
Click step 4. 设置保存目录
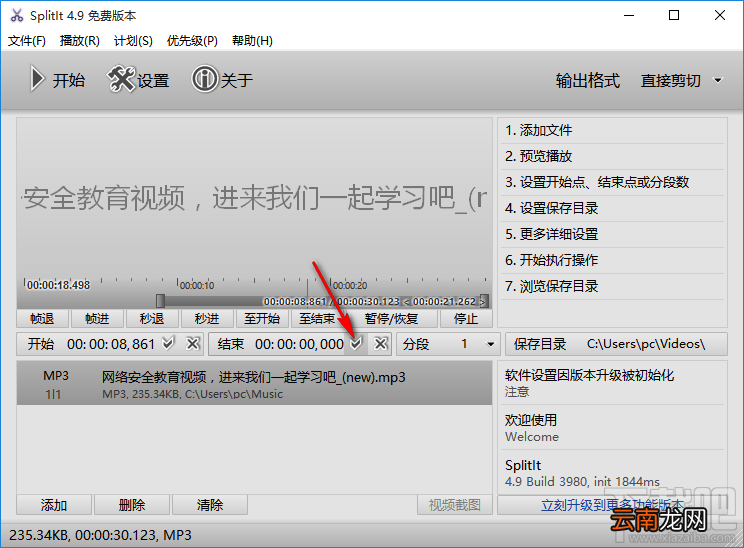(612, 208)
